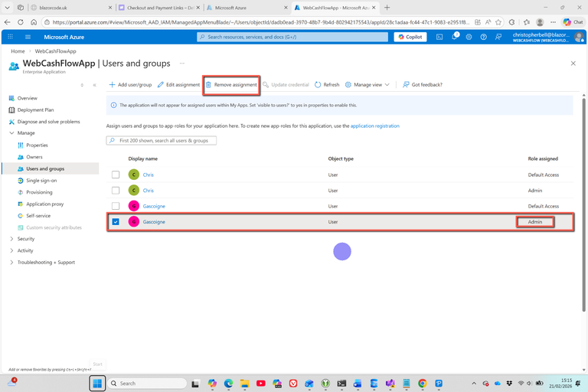Click the search users and groups field
The image size is (588, 392).
pyautogui.click(x=162, y=141)
